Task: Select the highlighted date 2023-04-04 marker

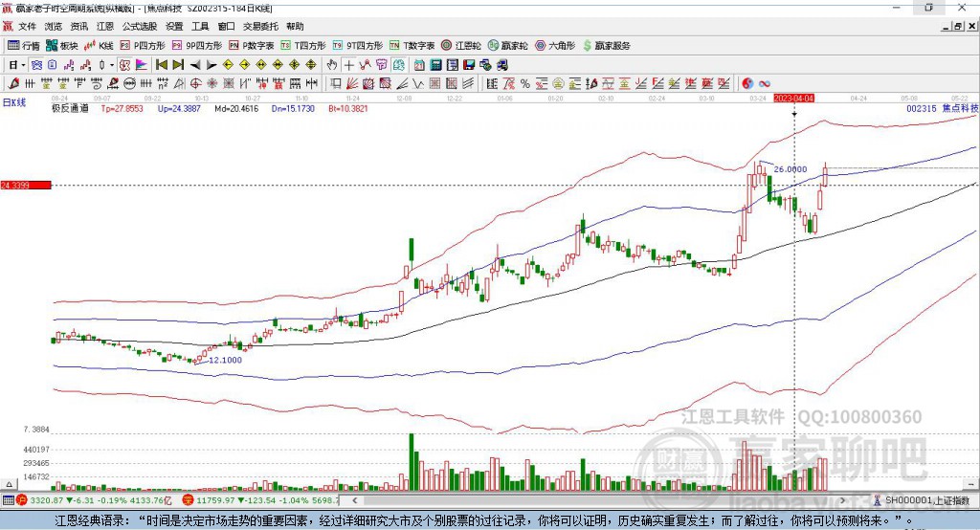Action: coord(793,99)
